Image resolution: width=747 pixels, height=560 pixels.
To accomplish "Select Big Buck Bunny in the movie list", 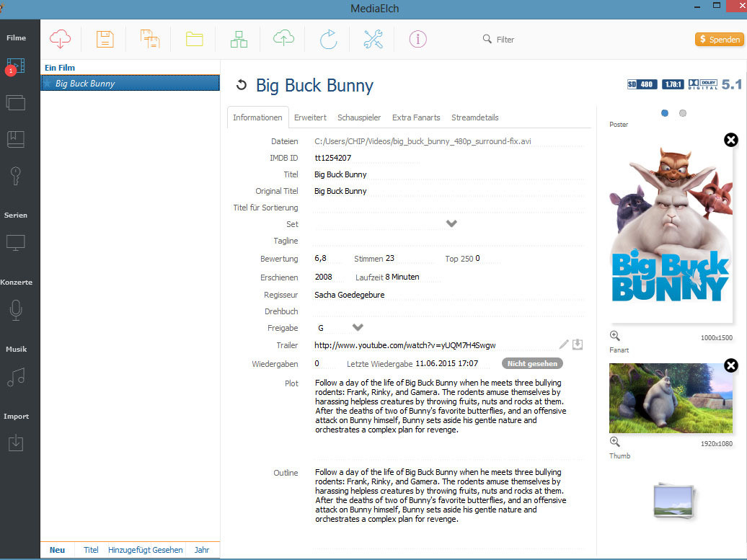I will tap(130, 83).
